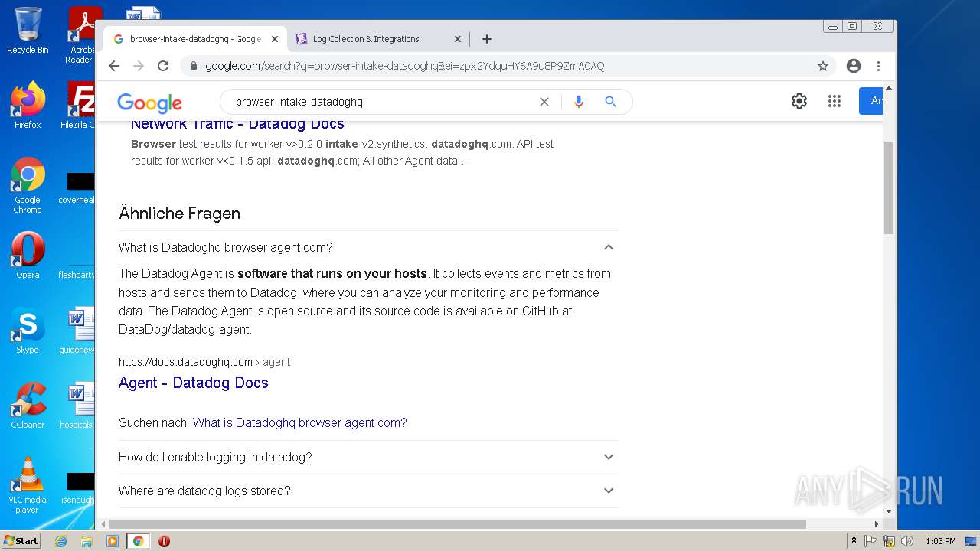Screen dimensions: 980x551
Task: Close the Log Collection & Integrations tab
Action: (458, 39)
